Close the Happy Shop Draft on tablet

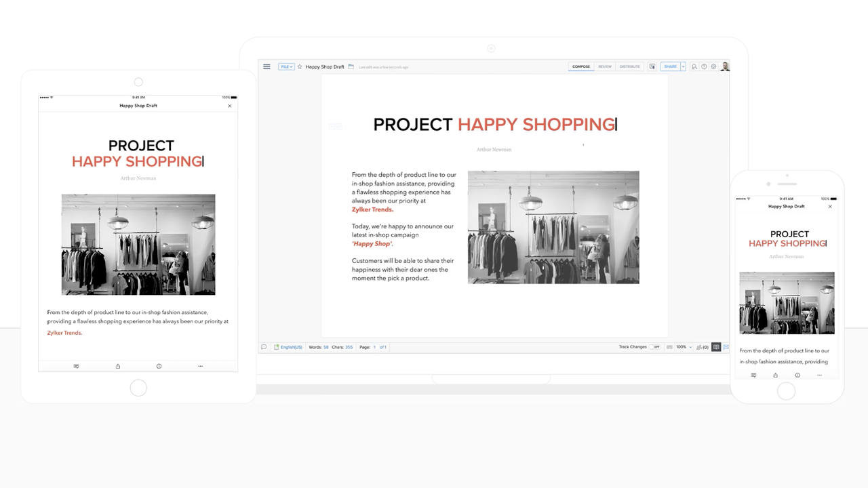[229, 106]
